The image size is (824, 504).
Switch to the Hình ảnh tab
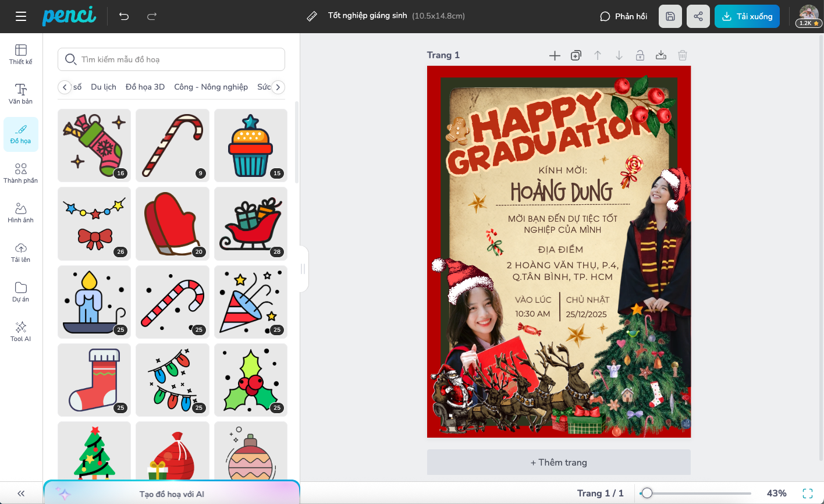tap(21, 212)
